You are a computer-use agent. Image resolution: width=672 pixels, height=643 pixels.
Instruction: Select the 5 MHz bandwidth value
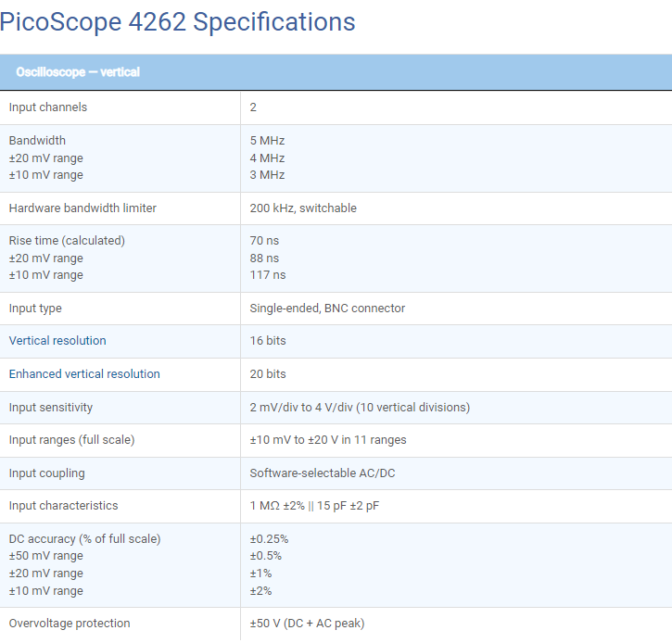268,141
